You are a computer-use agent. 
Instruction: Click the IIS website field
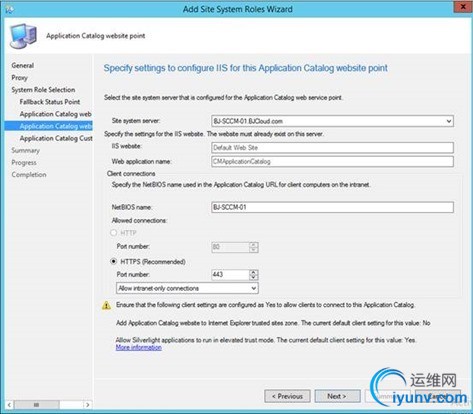click(x=332, y=148)
